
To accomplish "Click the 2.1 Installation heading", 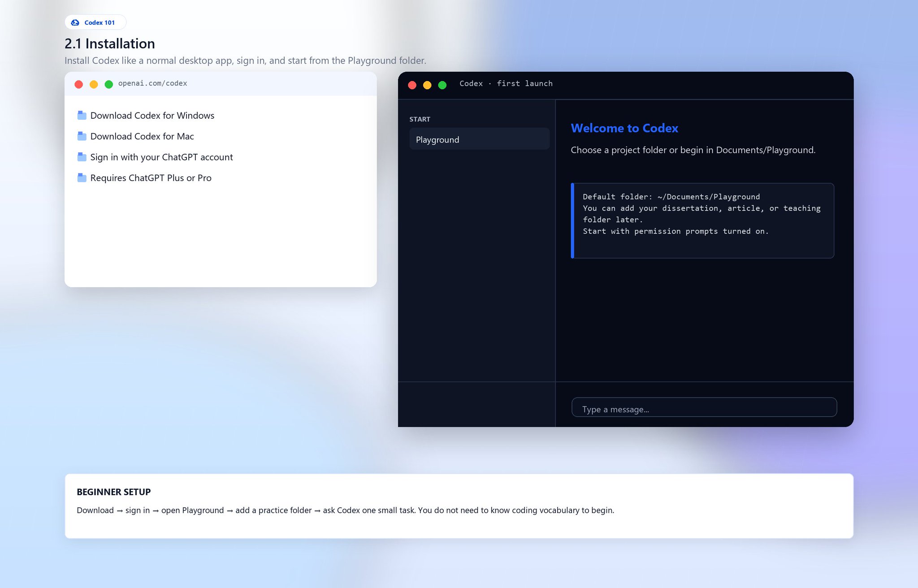I will [x=110, y=43].
